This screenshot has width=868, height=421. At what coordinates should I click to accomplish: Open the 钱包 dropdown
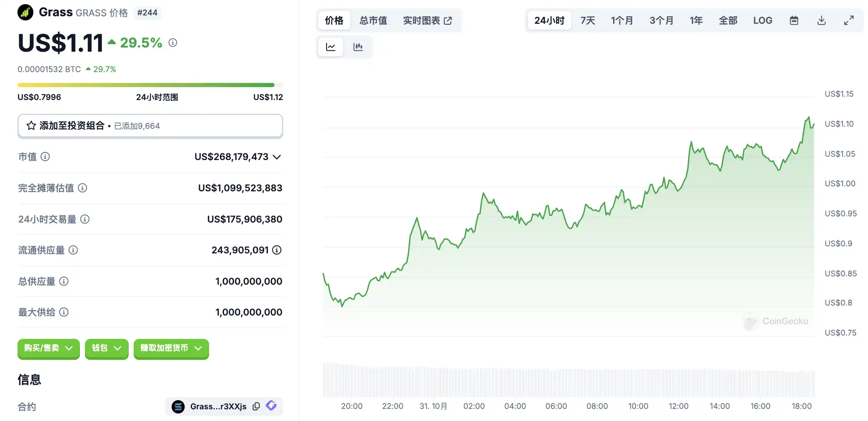pyautogui.click(x=107, y=348)
